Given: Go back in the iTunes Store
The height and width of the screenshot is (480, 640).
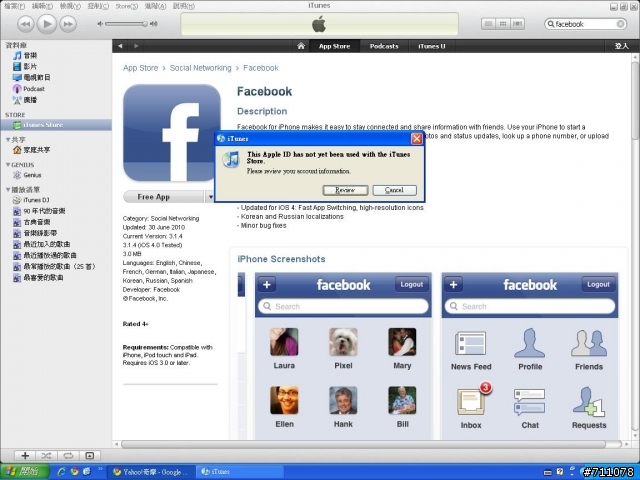Looking at the screenshot, I should [x=120, y=46].
